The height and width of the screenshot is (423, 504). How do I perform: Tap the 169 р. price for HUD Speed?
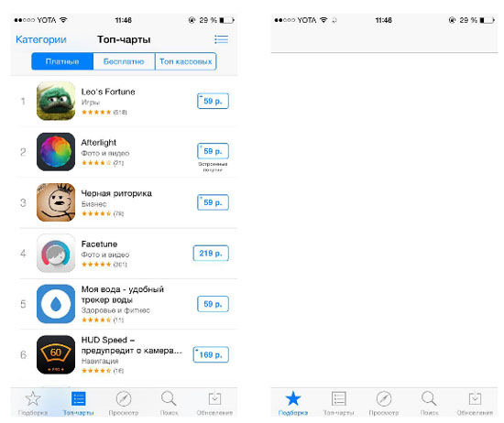(x=211, y=354)
